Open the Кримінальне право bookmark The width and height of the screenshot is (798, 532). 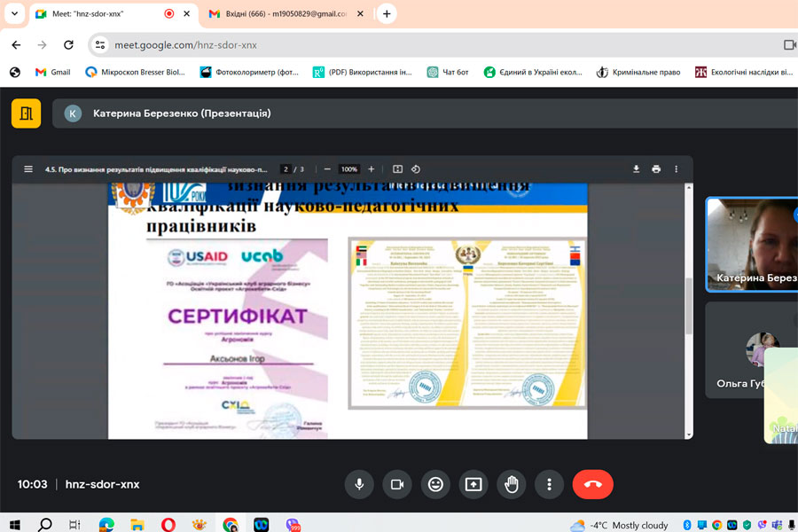click(x=638, y=73)
